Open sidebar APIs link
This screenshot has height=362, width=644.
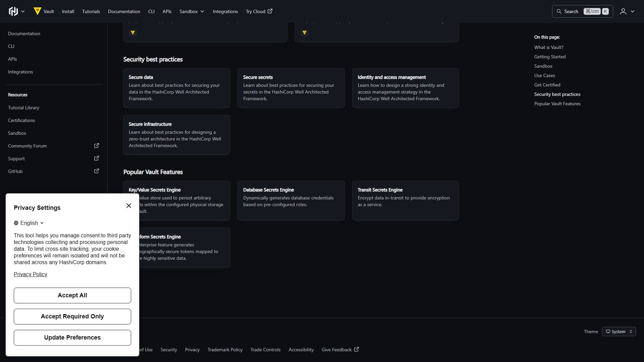coord(12,59)
